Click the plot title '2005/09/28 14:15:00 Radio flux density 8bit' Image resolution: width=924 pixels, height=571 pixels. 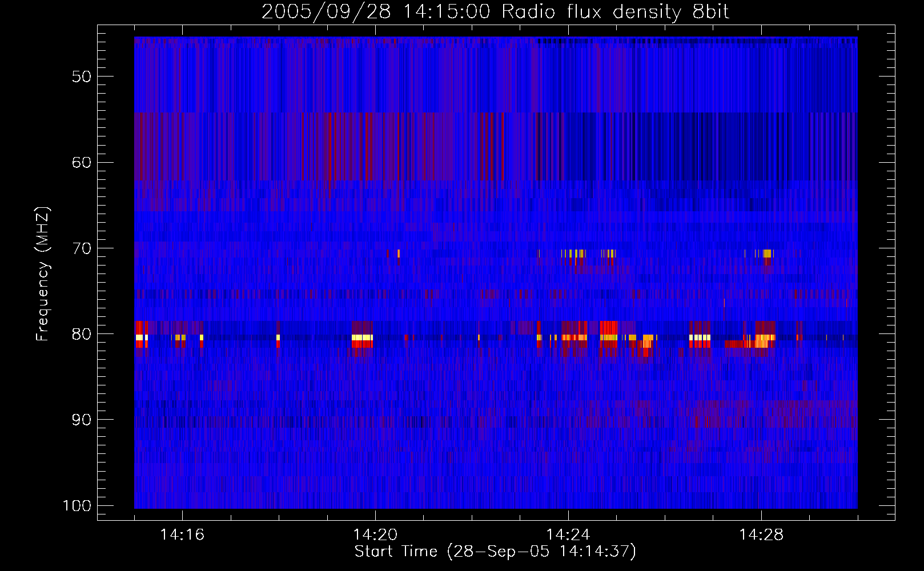point(495,12)
